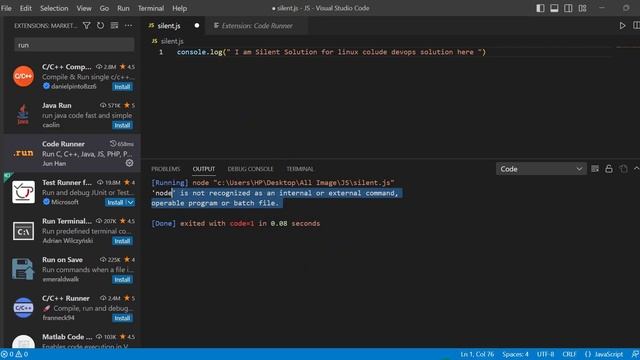Change file encoding UTF-8
Image resolution: width=640 pixels, height=360 pixels.
(545, 354)
